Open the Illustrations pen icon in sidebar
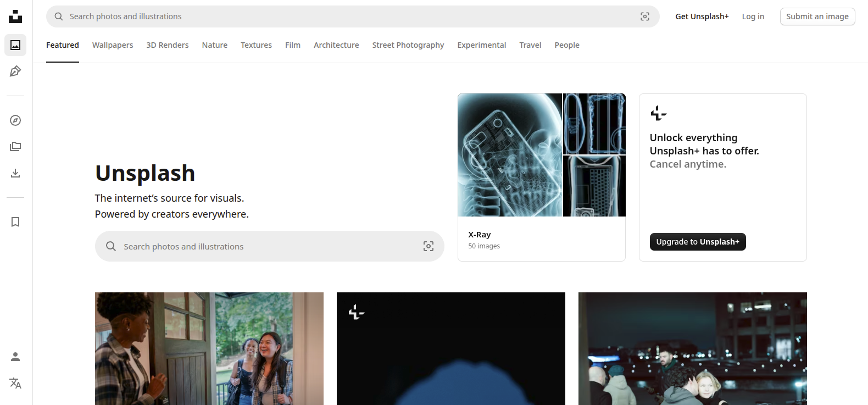 coord(15,71)
